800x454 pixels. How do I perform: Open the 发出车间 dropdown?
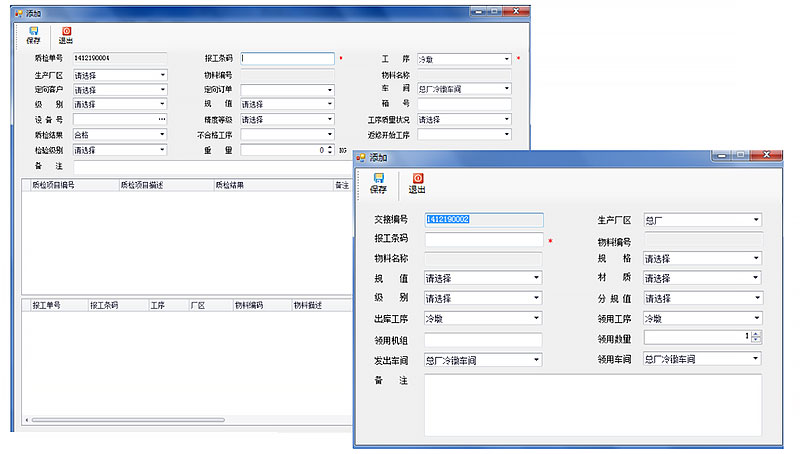[536, 359]
